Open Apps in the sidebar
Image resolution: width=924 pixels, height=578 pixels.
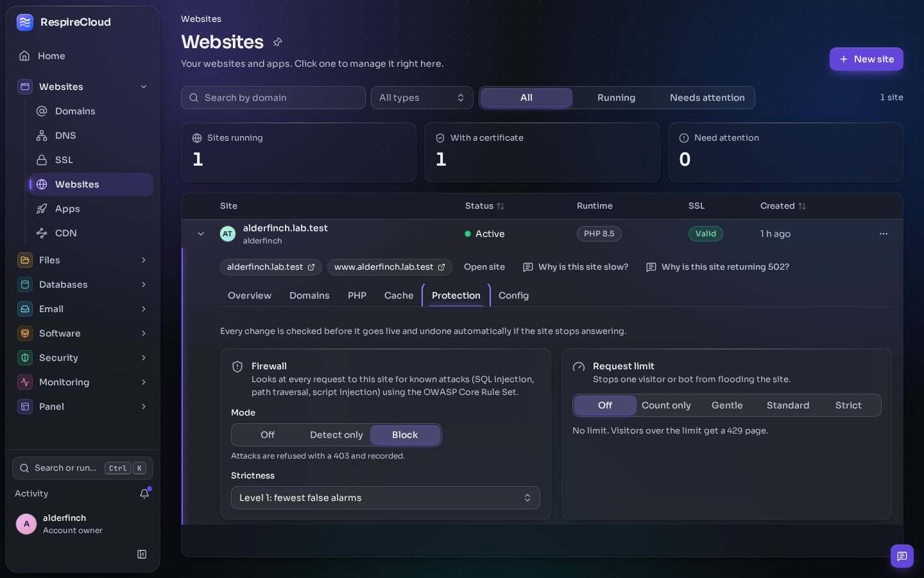point(91,209)
